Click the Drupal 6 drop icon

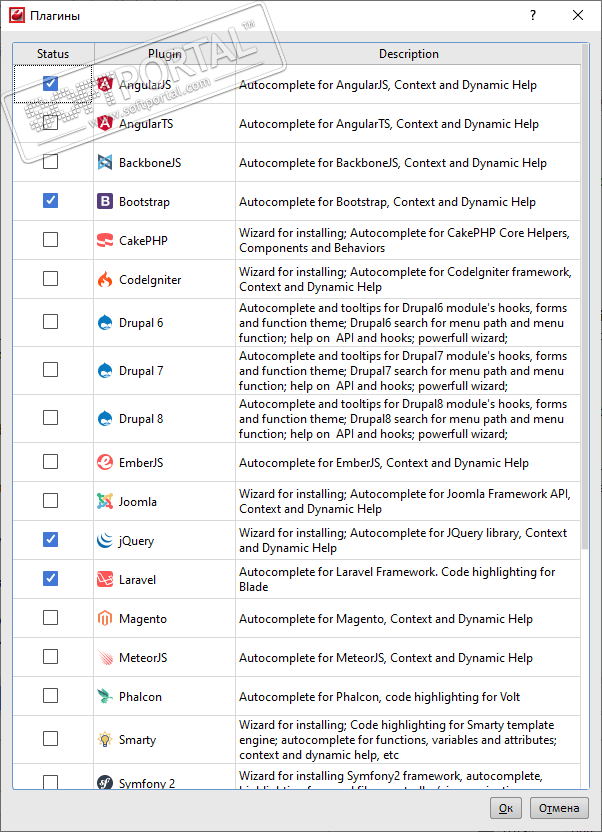tap(105, 323)
